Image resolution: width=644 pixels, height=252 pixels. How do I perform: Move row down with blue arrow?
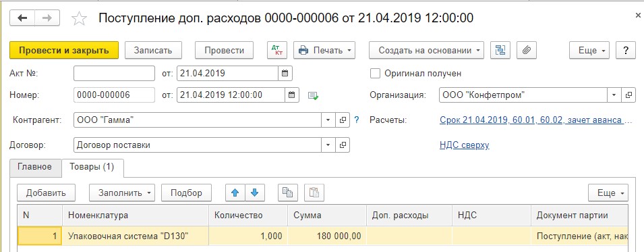point(255,193)
